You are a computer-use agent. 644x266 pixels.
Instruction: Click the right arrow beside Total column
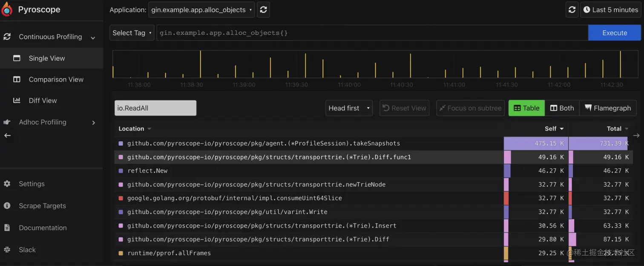(636, 135)
